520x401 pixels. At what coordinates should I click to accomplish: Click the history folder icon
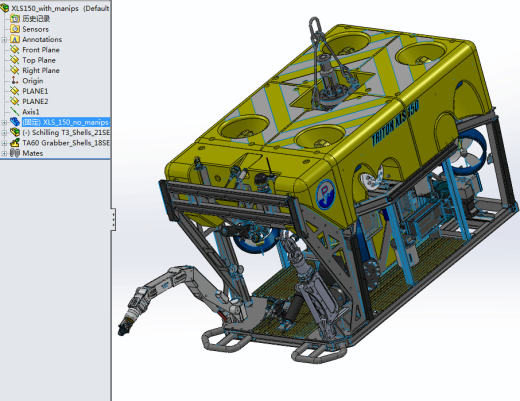15,18
